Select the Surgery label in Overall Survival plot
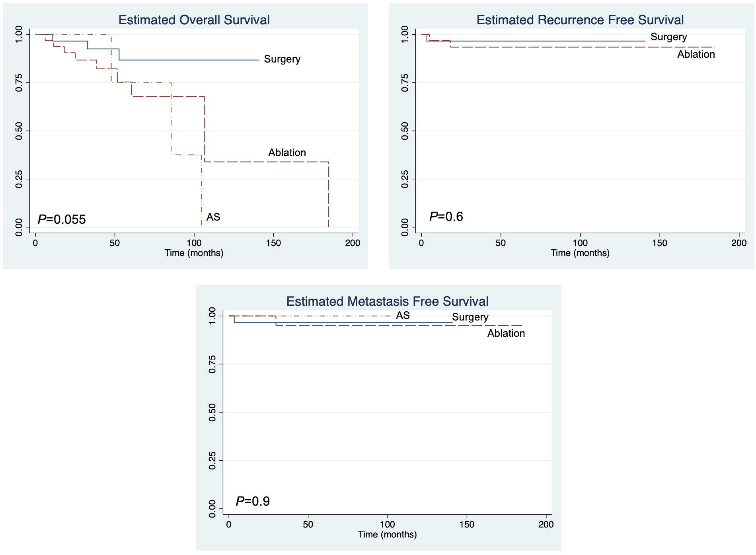The image size is (756, 555). coord(282,59)
